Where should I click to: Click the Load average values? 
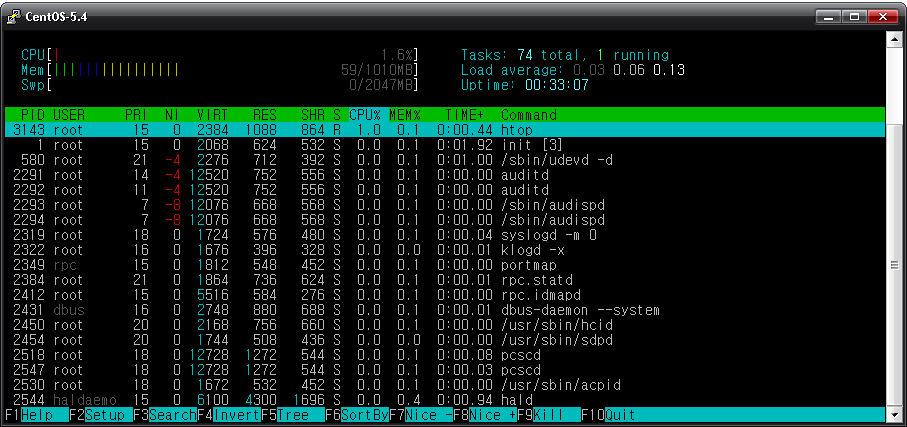pos(629,70)
